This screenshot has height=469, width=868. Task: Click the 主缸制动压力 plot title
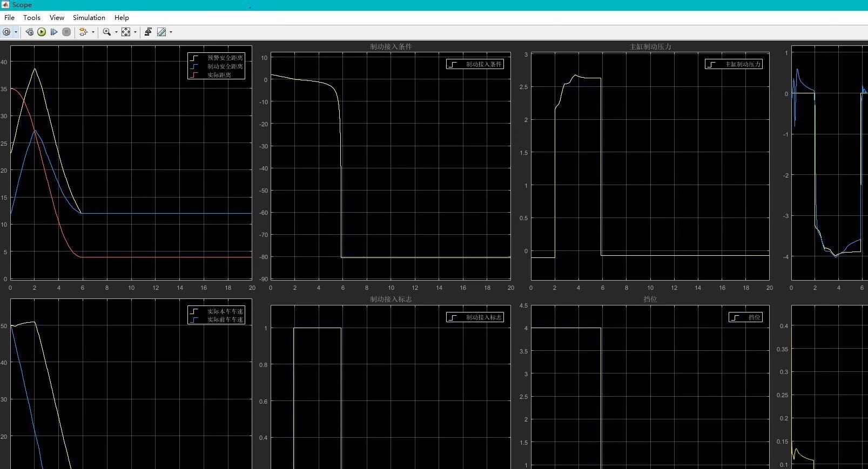coord(650,46)
